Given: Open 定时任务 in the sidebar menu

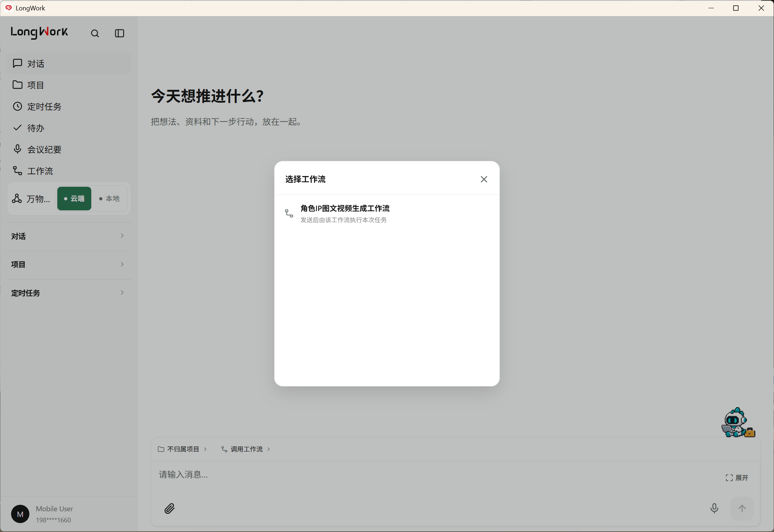Looking at the screenshot, I should point(69,107).
